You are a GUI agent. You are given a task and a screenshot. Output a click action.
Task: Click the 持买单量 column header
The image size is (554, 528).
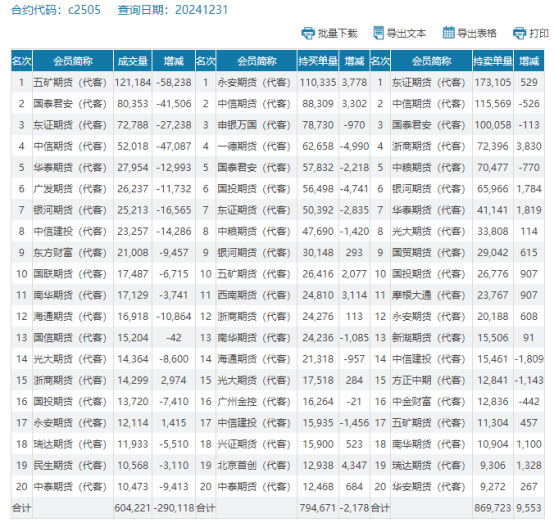(318, 61)
